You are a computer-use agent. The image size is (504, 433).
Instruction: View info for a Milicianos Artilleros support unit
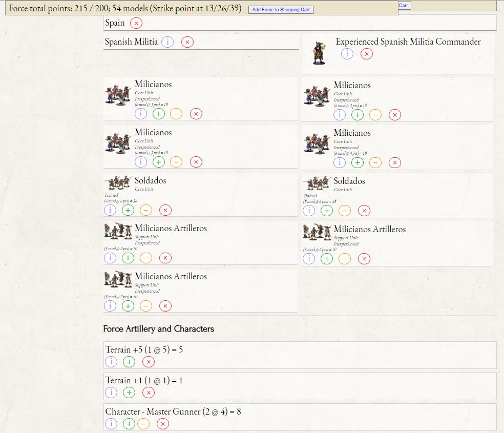(x=110, y=258)
